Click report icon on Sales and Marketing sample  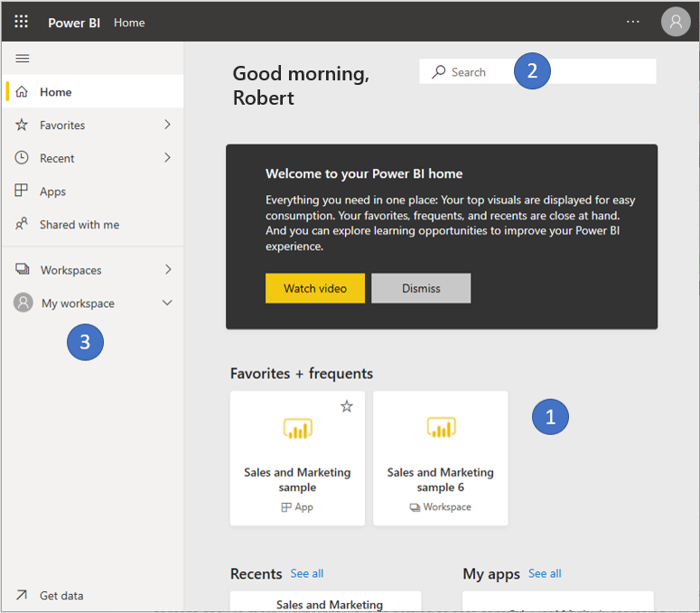[x=298, y=428]
